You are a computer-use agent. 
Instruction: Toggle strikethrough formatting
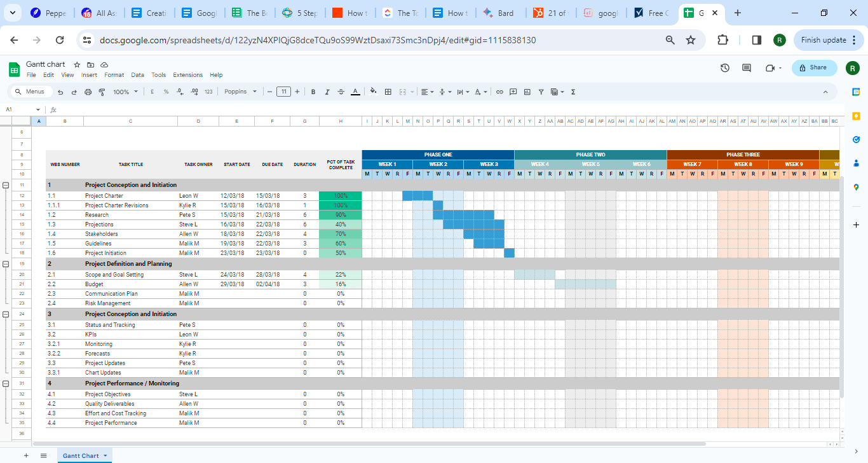(x=341, y=92)
